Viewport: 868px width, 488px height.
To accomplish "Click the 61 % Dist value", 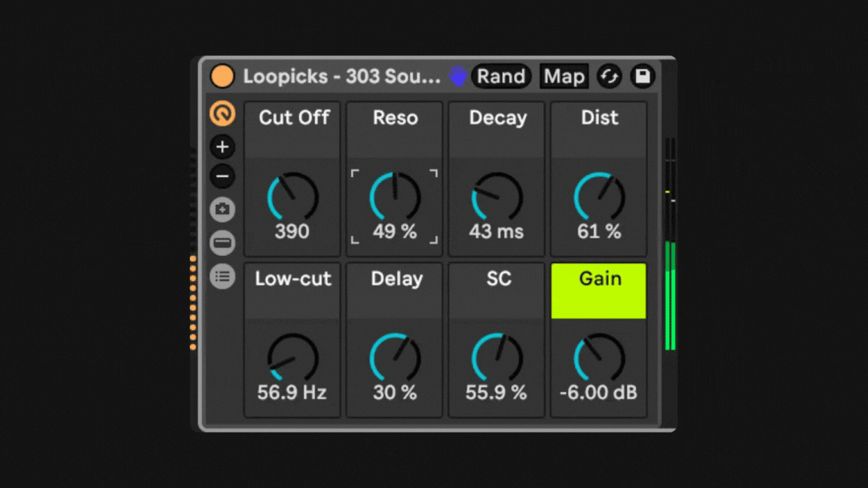I will tap(598, 231).
